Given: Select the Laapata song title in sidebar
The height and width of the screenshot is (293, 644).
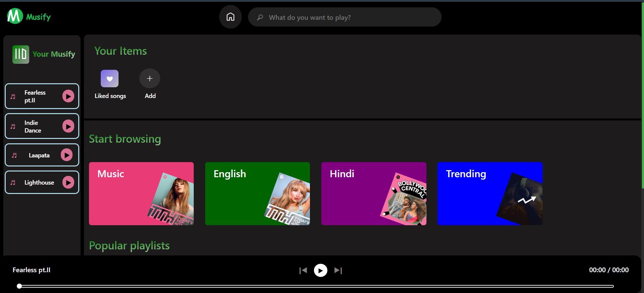Looking at the screenshot, I should pyautogui.click(x=39, y=155).
